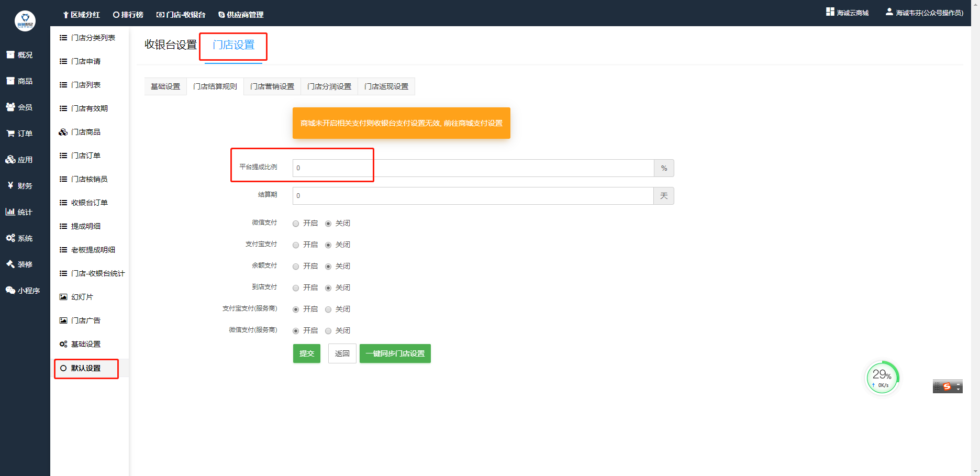Open 系统 system gears icon

(10, 238)
